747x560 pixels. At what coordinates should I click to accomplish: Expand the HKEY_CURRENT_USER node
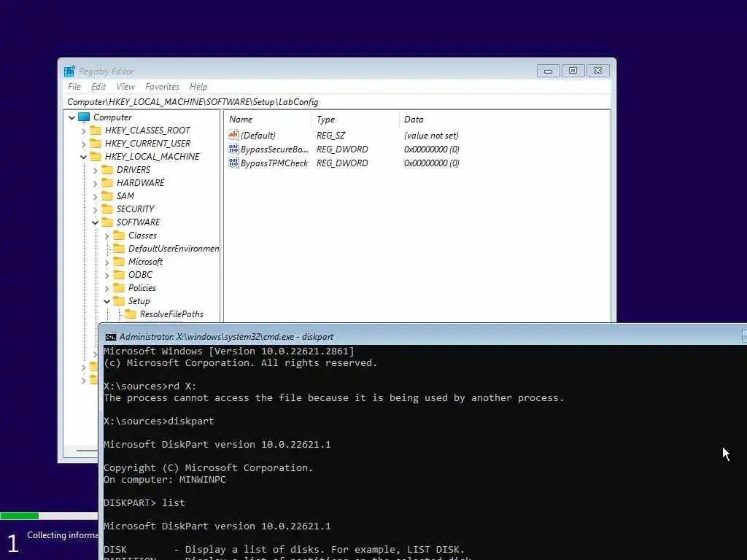pos(83,144)
